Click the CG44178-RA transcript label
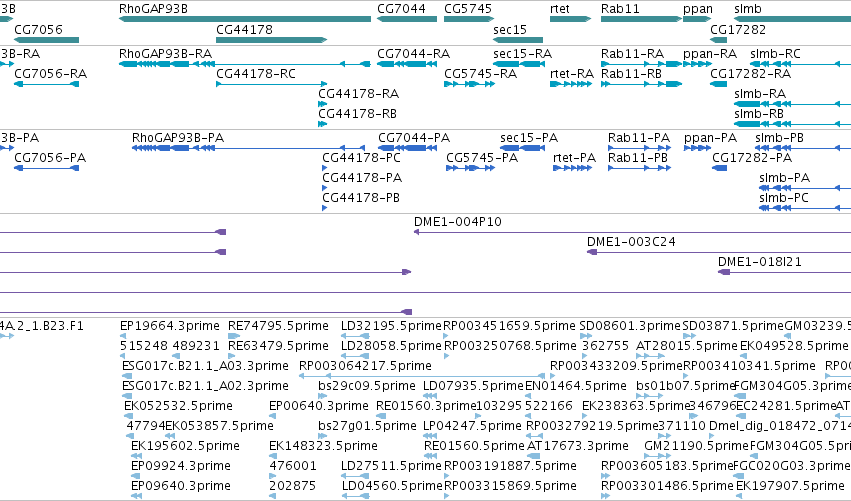 [x=358, y=93]
